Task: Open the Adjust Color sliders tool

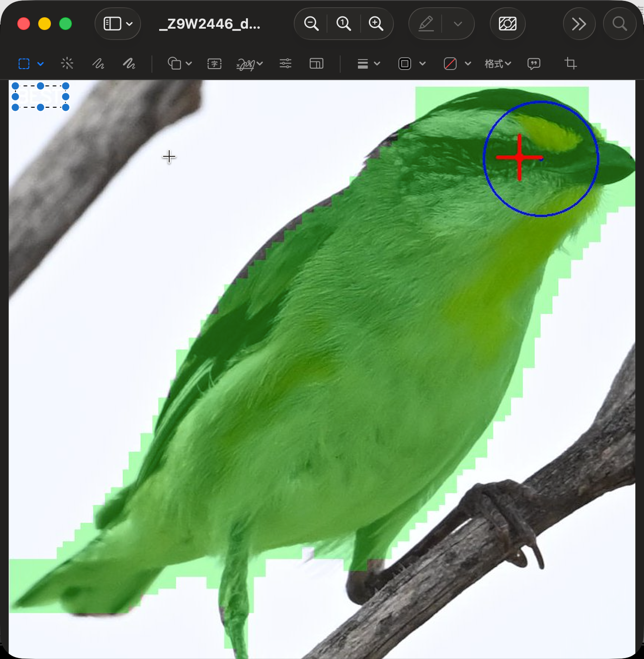Action: 286,64
